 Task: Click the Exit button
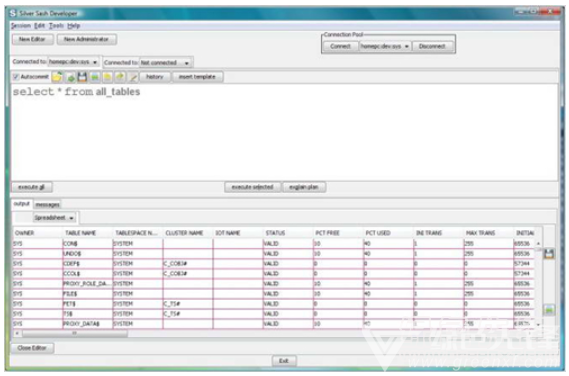coord(284,361)
